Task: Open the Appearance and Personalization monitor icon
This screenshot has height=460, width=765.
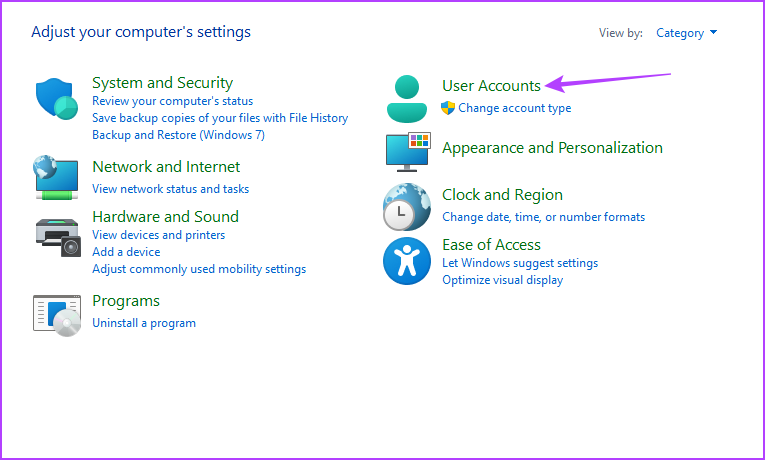Action: 407,151
